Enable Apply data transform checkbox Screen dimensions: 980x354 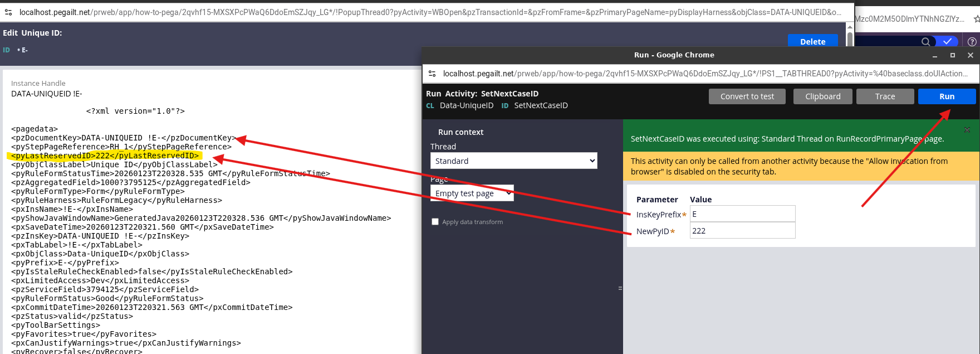coord(435,222)
